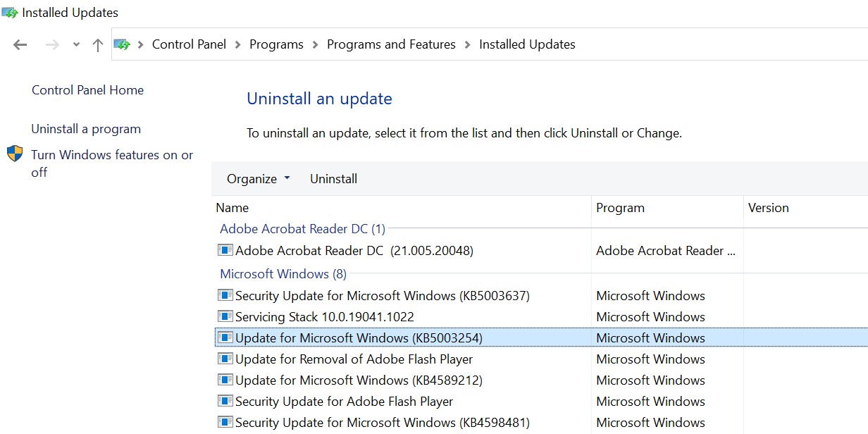Click the icon next to KB5003637 security update

(x=225, y=295)
